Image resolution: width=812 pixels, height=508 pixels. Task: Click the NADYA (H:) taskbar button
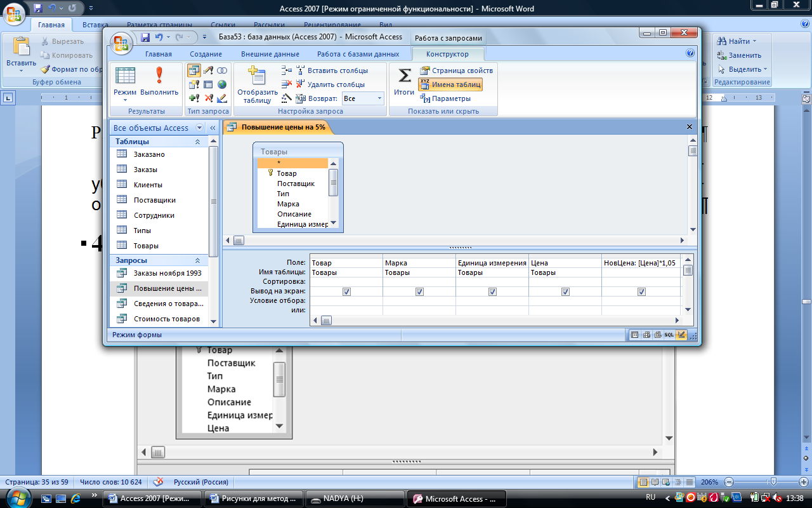355,498
